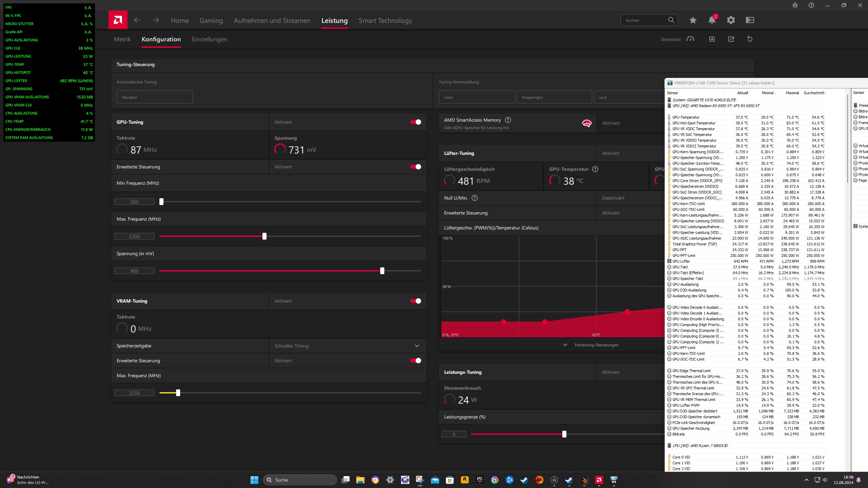Toggle the sidebar panel icon
Image resolution: width=868 pixels, height=488 pixels.
[x=750, y=20]
